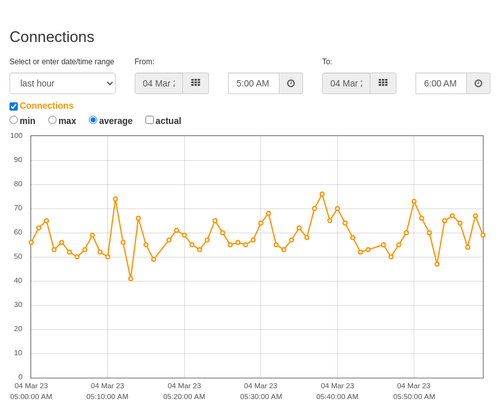
Task: Enable the actual checkbox
Action: tap(150, 120)
